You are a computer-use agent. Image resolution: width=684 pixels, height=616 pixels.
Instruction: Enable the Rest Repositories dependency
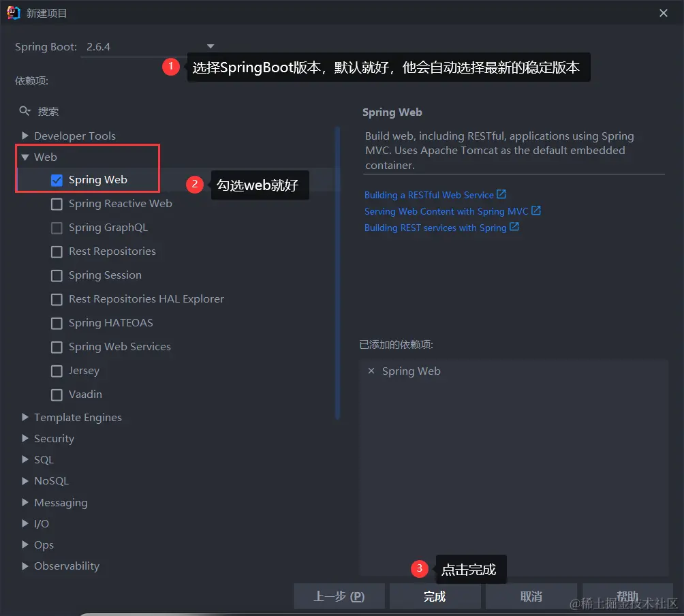pyautogui.click(x=57, y=251)
